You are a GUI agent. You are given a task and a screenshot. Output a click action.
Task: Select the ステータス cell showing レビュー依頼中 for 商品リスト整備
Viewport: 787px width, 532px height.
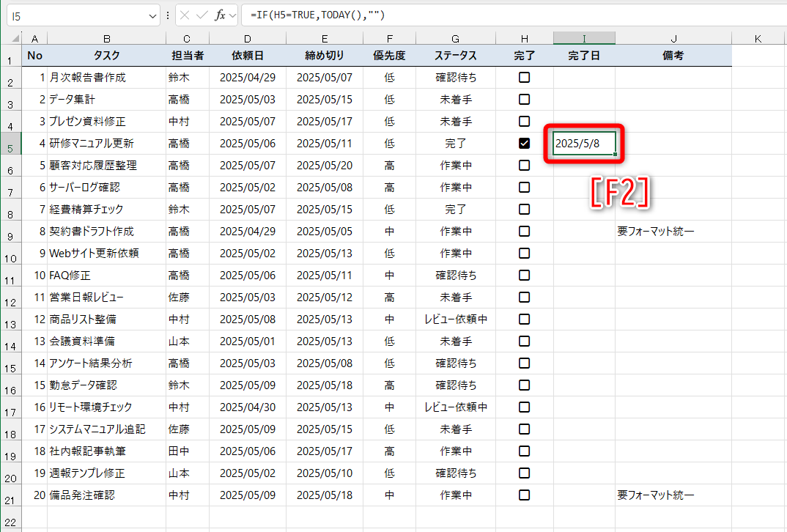(x=455, y=319)
